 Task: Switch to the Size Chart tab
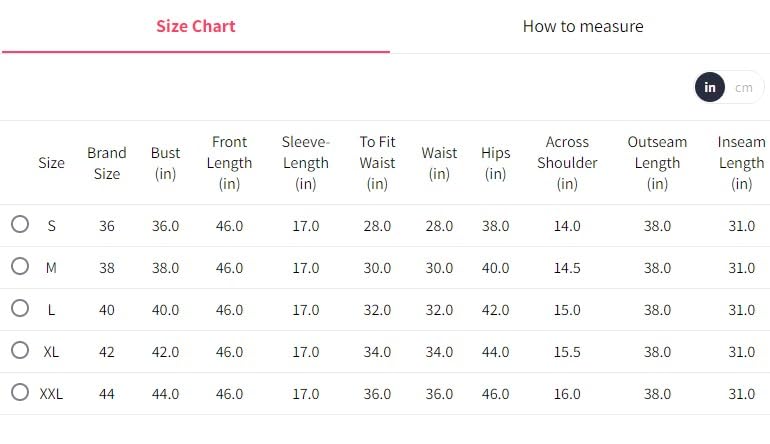click(196, 26)
